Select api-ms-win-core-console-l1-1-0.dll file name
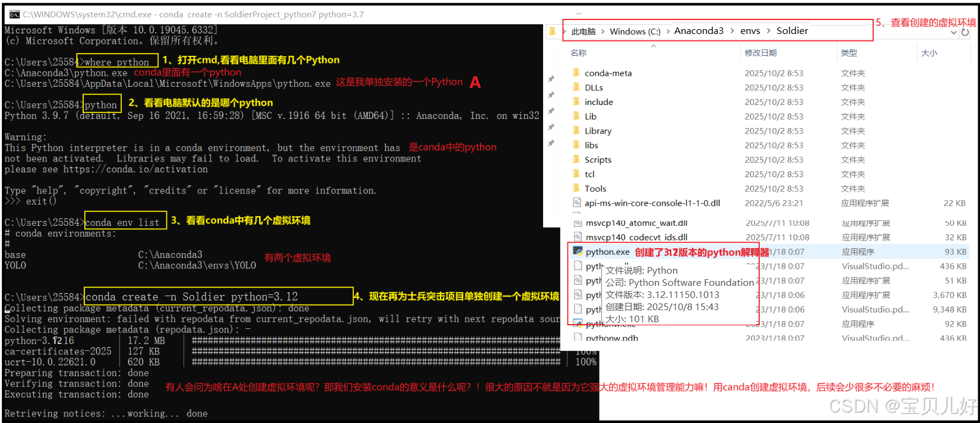Viewport: 980px width, 423px height. (652, 203)
